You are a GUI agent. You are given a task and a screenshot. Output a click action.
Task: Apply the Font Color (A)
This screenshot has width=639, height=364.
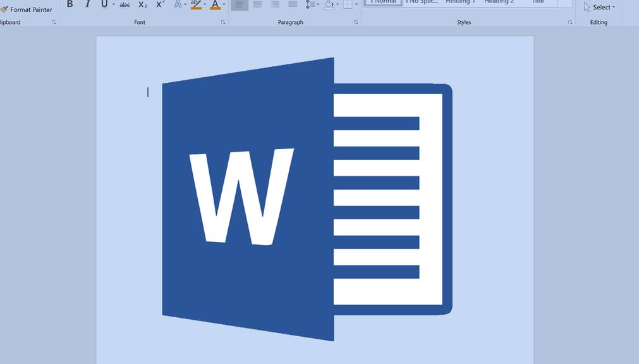point(215,4)
